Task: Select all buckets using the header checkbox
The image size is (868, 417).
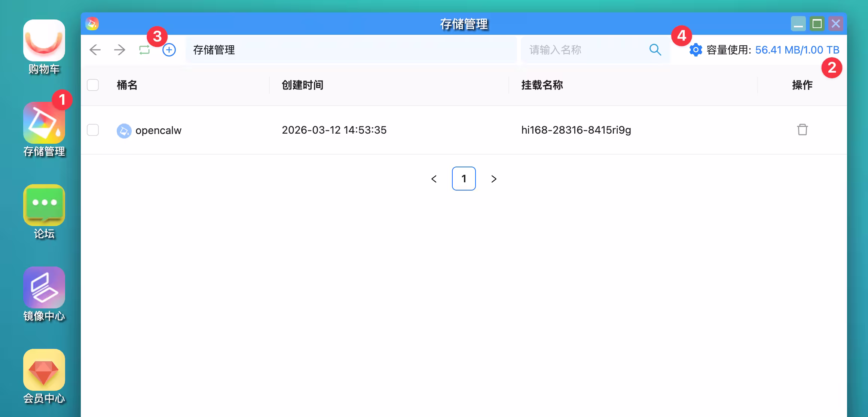Action: pos(92,85)
